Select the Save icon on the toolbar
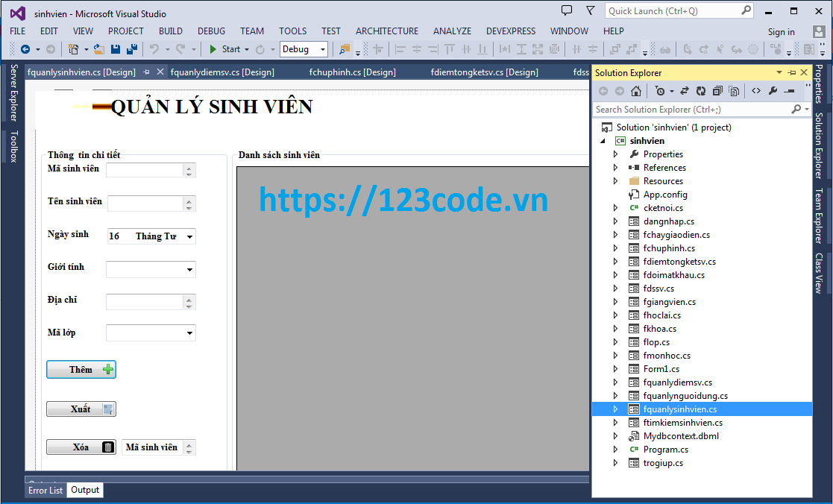Image resolution: width=833 pixels, height=504 pixels. pos(116,48)
